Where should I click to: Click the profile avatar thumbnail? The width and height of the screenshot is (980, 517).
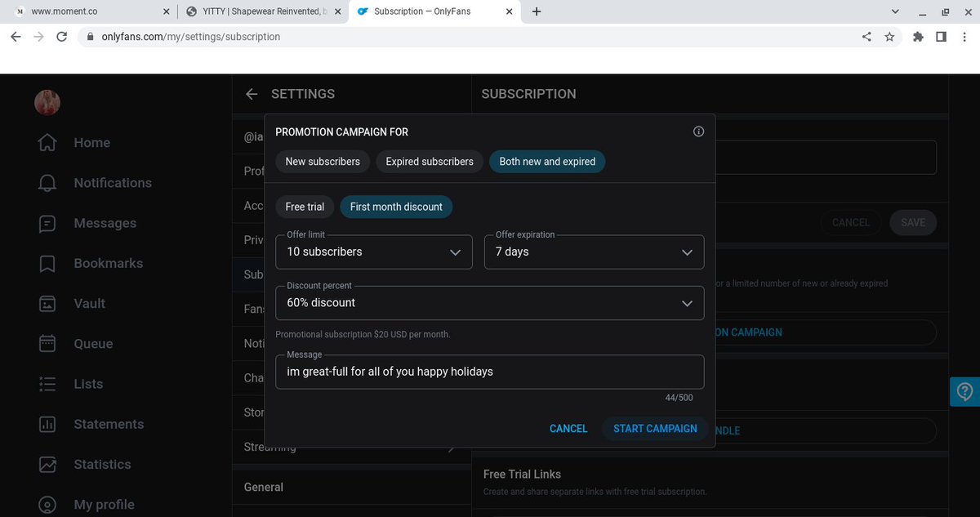pos(47,101)
